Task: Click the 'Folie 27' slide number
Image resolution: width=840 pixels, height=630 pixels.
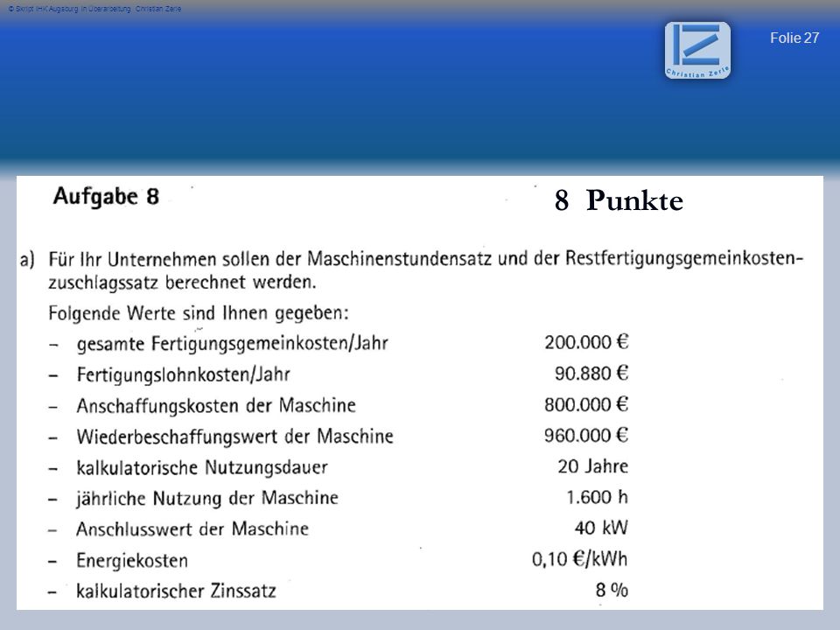Action: point(794,38)
